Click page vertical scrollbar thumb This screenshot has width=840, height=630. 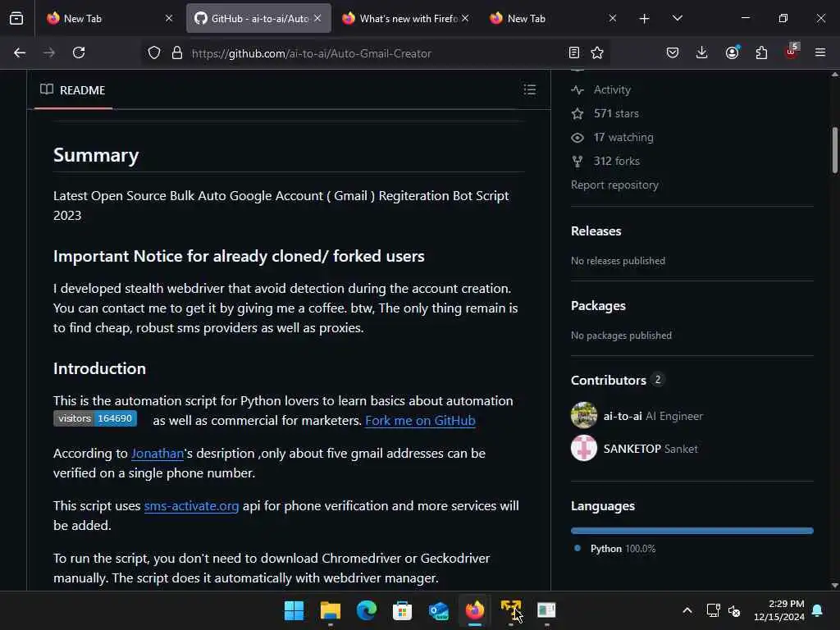(x=834, y=150)
